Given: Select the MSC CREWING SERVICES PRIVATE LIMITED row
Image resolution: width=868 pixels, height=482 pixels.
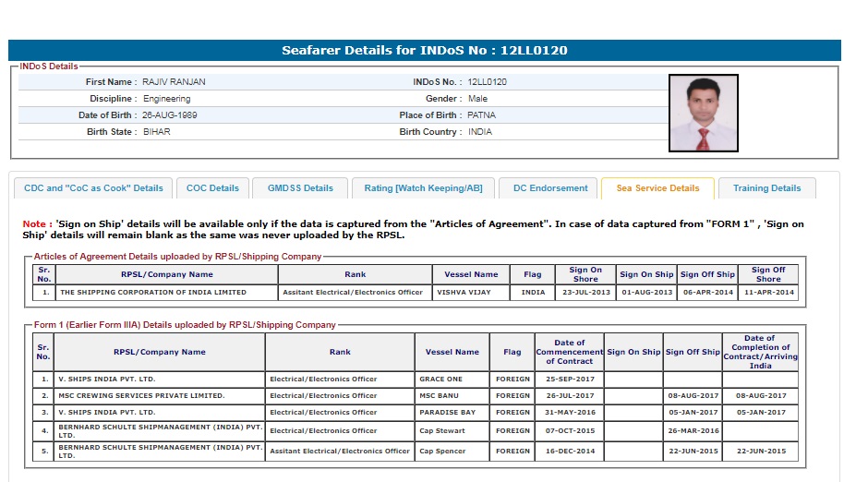Looking at the screenshot, I should pos(143,396).
